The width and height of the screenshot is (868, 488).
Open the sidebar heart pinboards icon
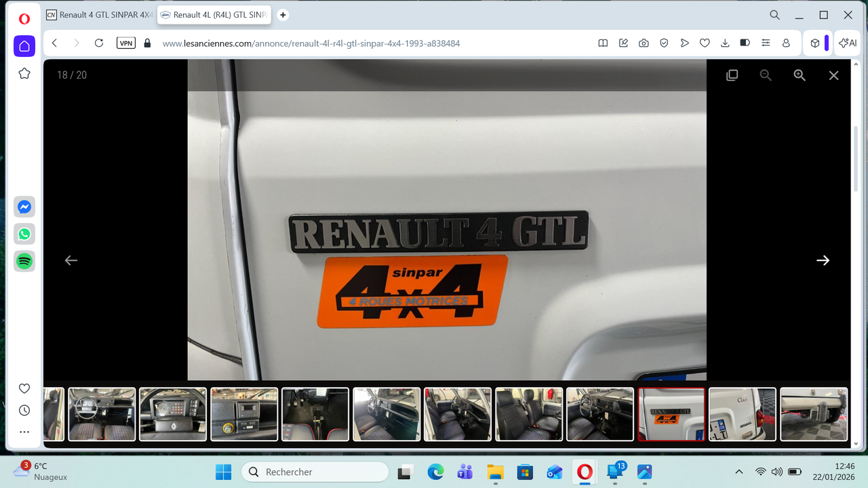[x=24, y=388]
